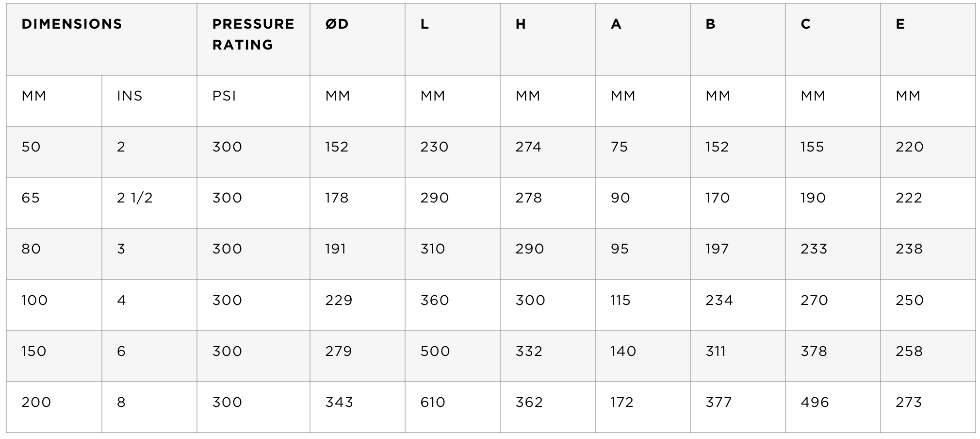Image resolution: width=980 pixels, height=439 pixels.
Task: Click the value 229 in ØD column
Action: point(357,305)
